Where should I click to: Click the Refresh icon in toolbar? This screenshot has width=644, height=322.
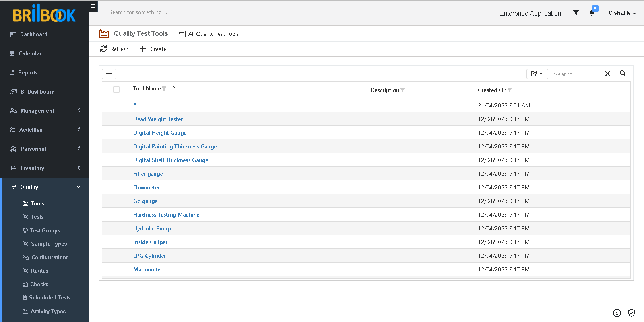tap(103, 49)
